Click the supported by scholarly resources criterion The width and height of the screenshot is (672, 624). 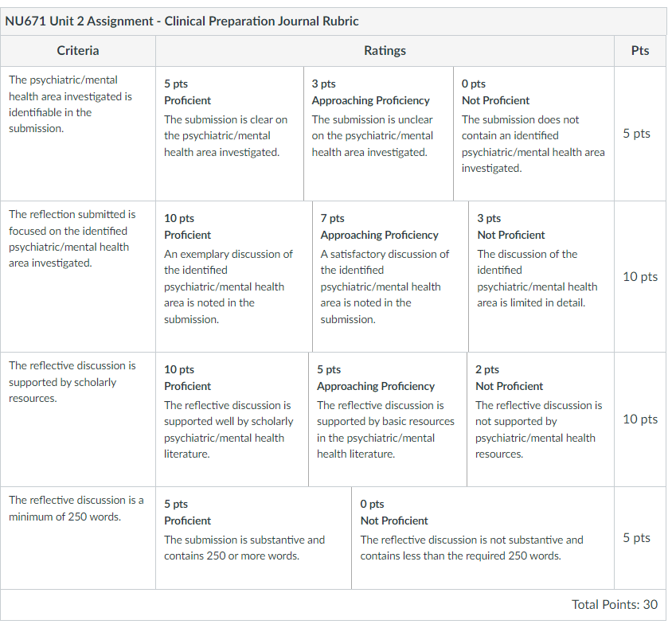pos(72,382)
